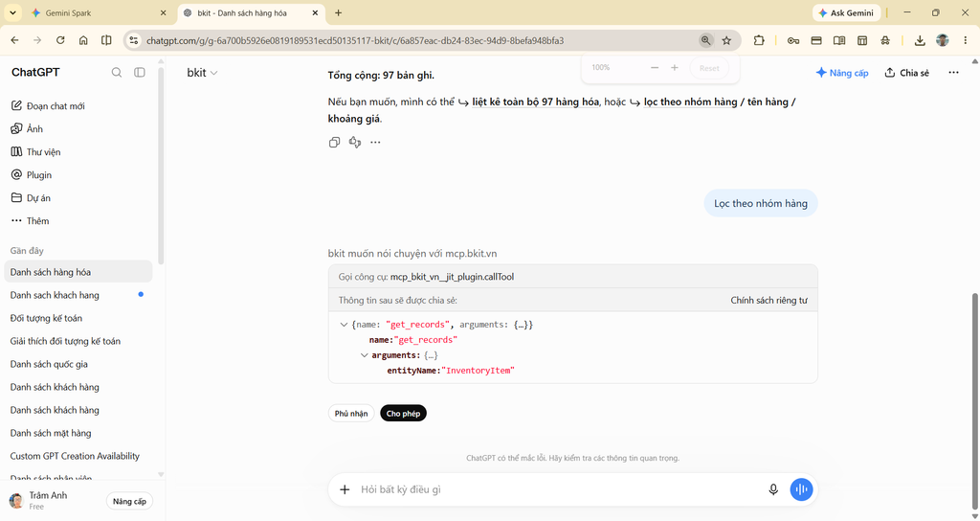Image resolution: width=980 pixels, height=521 pixels.
Task: Open Chính sách riêng tư link
Action: (x=768, y=300)
